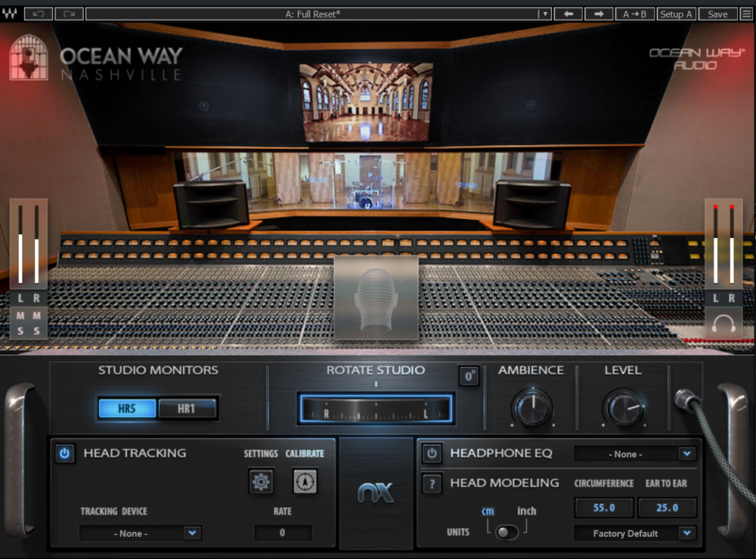Click the Waves logo icon
The height and width of the screenshot is (559, 756).
tap(9, 14)
